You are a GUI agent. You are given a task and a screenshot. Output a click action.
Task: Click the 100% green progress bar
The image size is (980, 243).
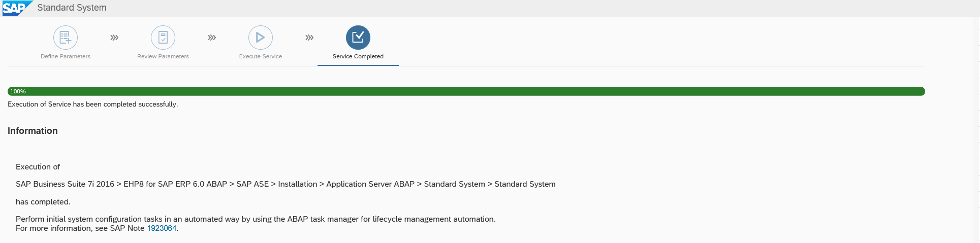pos(466,91)
